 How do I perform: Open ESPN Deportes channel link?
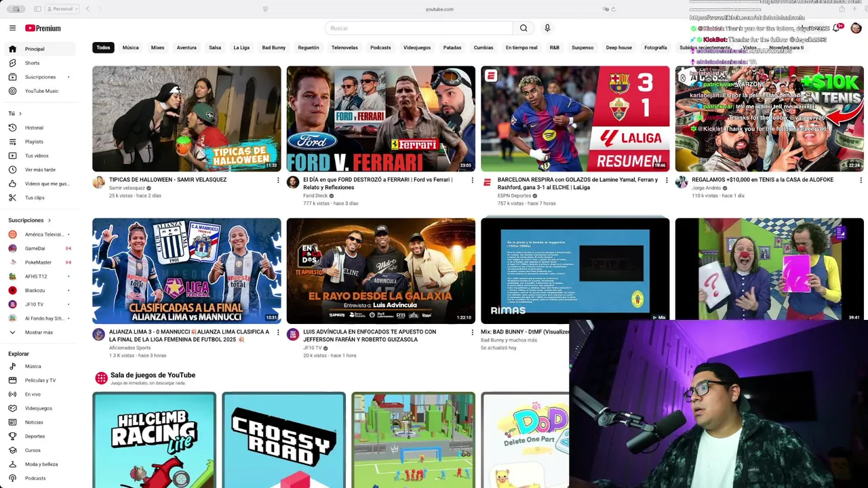(514, 196)
